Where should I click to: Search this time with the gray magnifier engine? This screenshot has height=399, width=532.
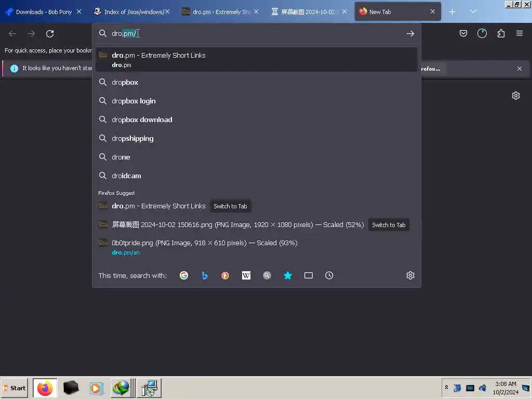(x=267, y=275)
